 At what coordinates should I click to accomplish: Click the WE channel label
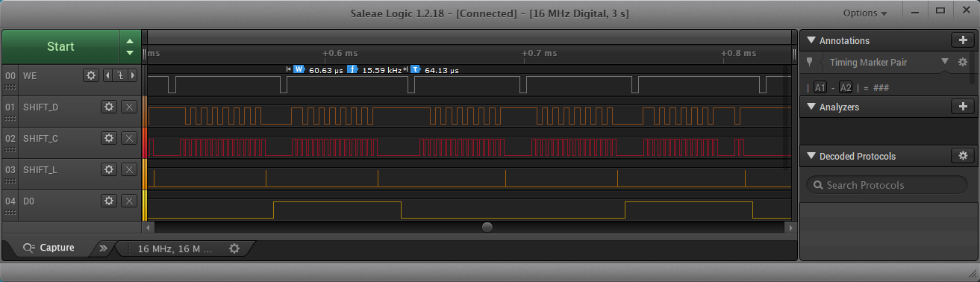(x=30, y=75)
